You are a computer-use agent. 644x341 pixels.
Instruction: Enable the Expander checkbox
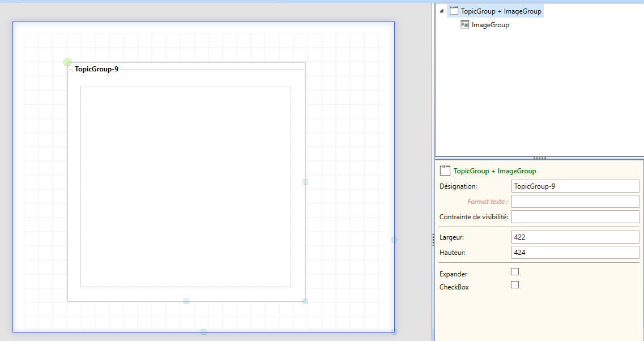point(515,272)
